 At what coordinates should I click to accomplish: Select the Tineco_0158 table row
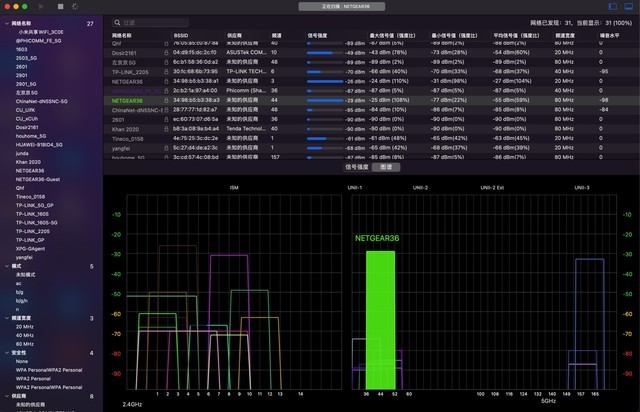pyautogui.click(x=371, y=138)
